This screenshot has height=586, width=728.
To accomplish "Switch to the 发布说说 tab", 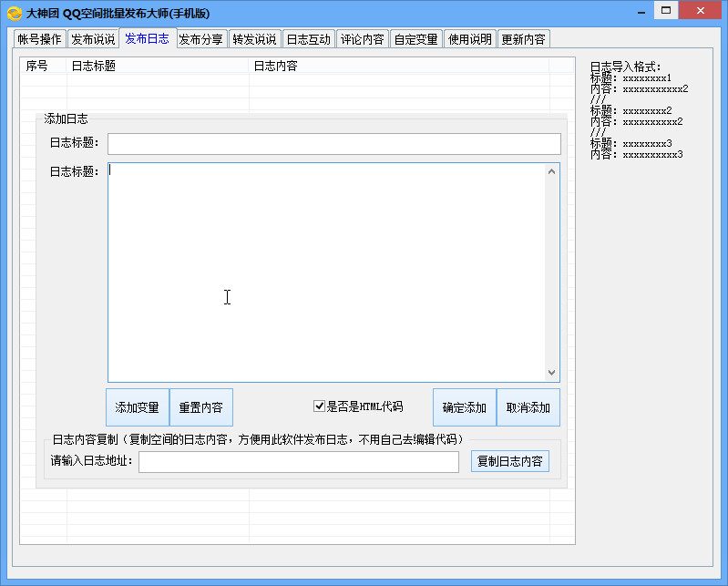I will pos(93,39).
